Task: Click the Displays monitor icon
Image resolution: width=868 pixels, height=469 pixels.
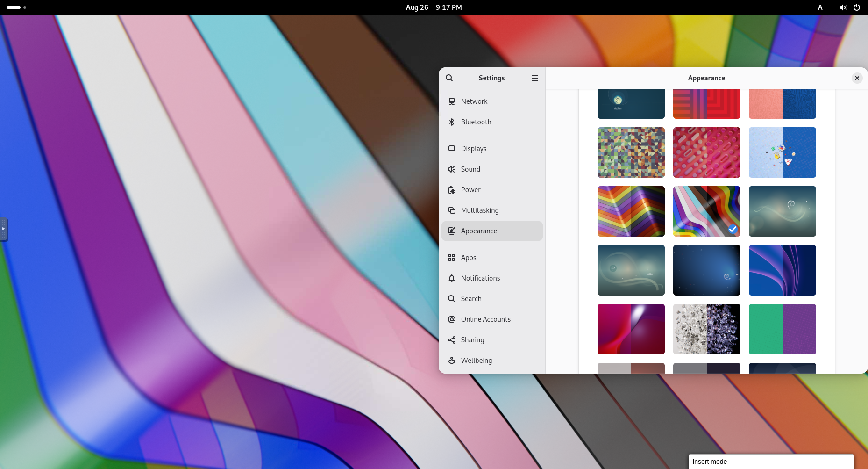Action: 452,149
